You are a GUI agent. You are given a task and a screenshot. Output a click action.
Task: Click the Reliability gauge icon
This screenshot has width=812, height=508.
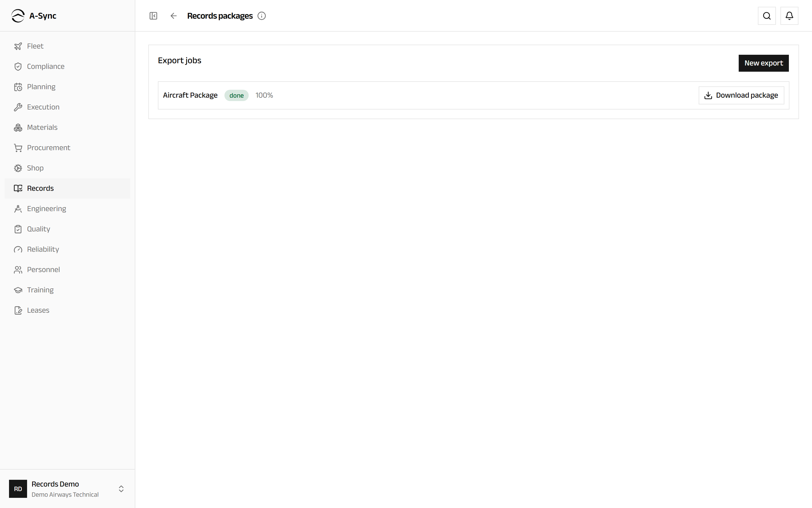click(x=18, y=249)
